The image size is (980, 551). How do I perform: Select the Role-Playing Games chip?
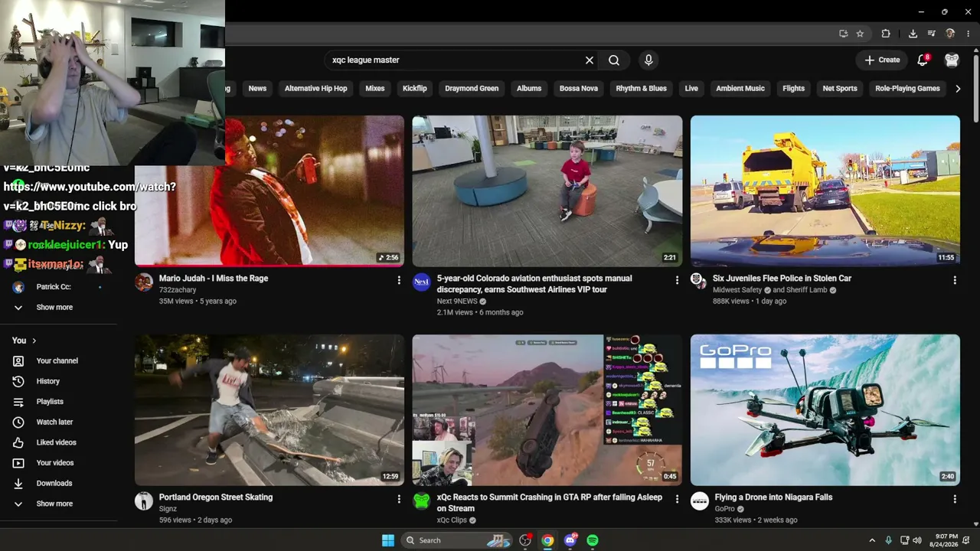pyautogui.click(x=907, y=89)
